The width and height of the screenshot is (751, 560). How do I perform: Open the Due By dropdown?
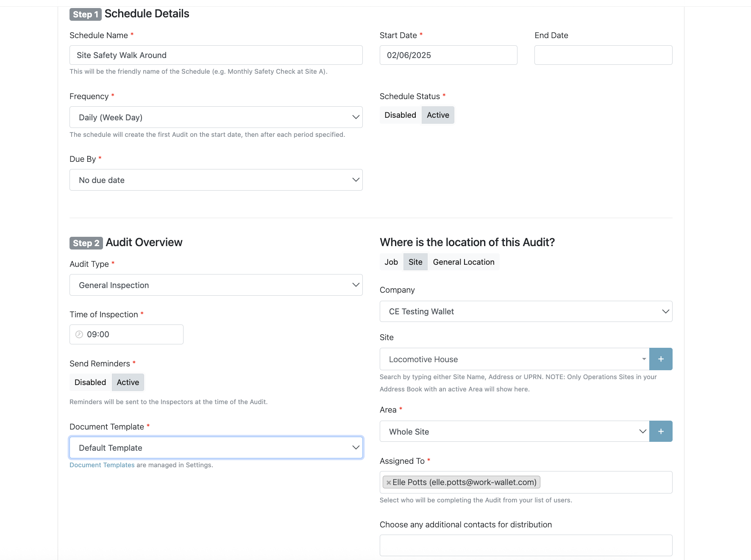(216, 180)
